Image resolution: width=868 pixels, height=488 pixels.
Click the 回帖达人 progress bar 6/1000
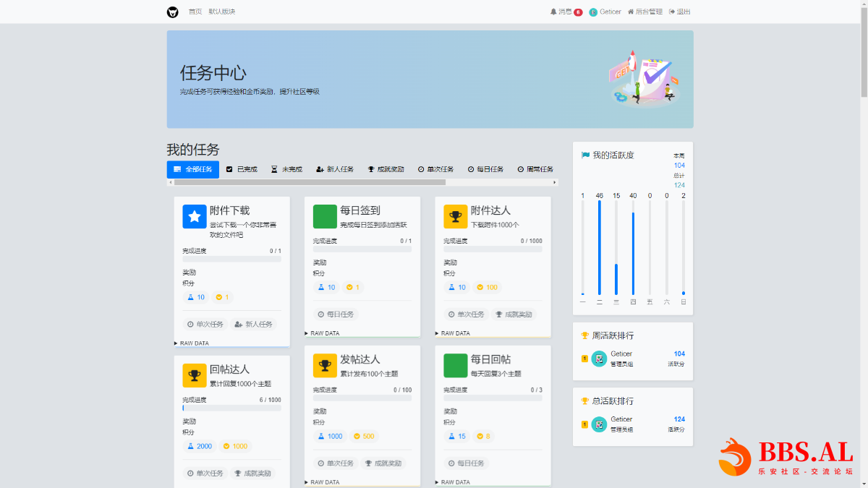(231, 408)
